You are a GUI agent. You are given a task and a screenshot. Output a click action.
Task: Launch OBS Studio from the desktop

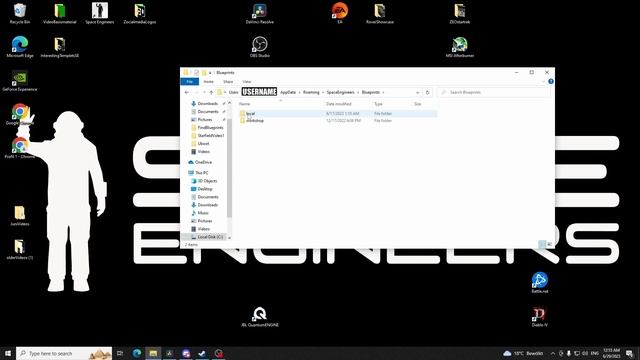pyautogui.click(x=260, y=47)
